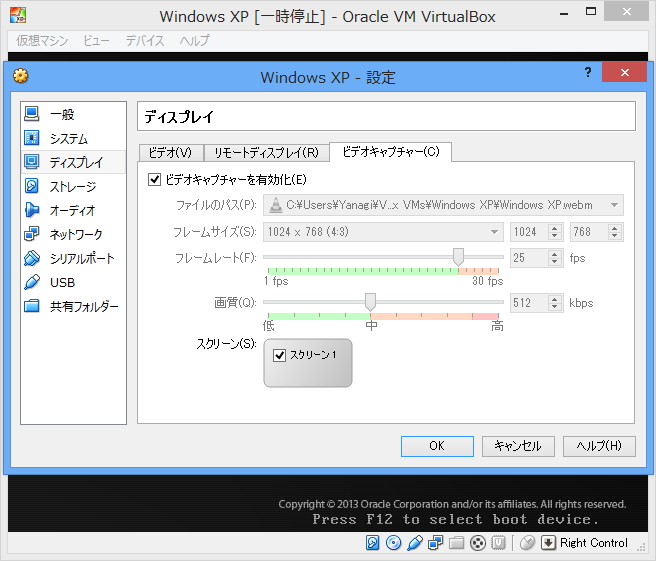Expand the ファイルのパス file path dropdown
Screen dimensions: 656x561
[x=614, y=205]
